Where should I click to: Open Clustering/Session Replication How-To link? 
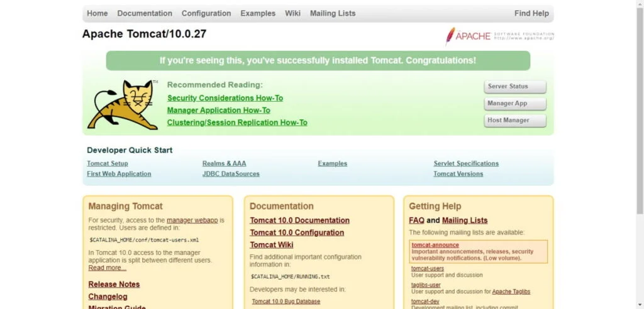pyautogui.click(x=237, y=122)
